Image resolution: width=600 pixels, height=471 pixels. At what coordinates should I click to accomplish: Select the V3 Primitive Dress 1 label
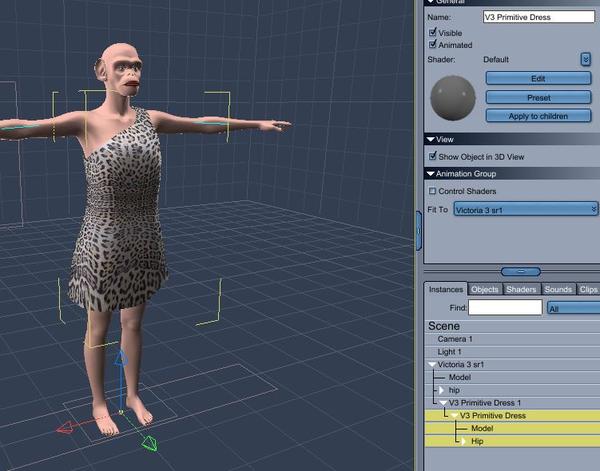pos(485,403)
